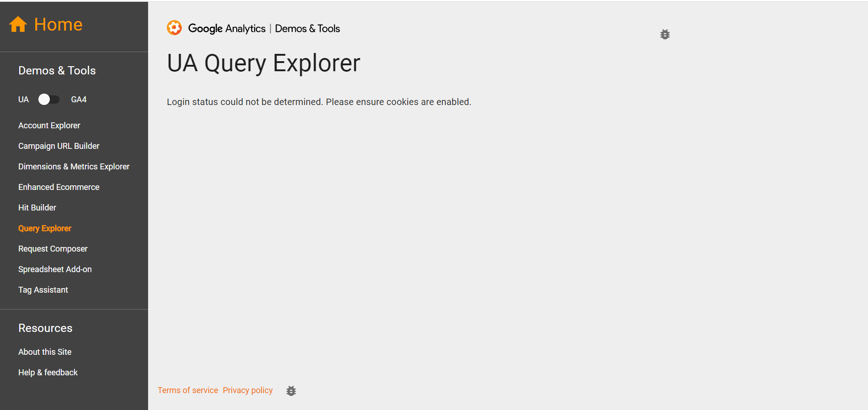Click the GA4 label beside the switch
Image resolution: width=868 pixels, height=410 pixels.
coord(79,100)
